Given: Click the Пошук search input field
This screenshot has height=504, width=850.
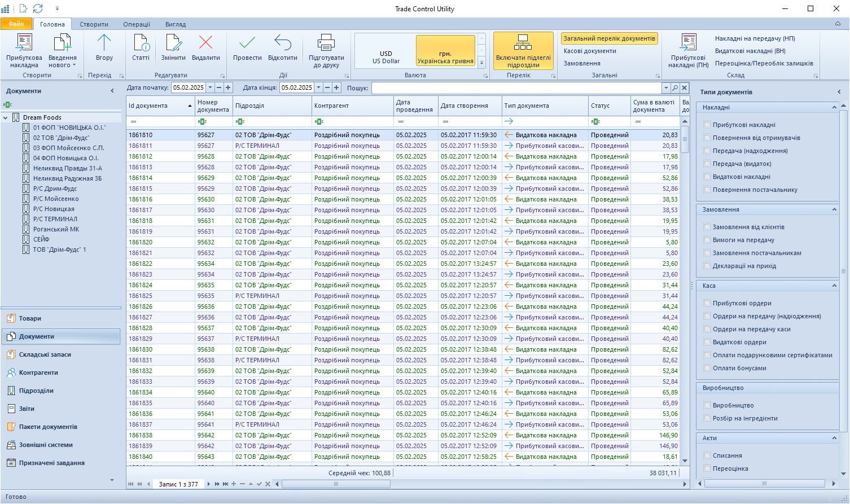Looking at the screenshot, I should click(516, 88).
